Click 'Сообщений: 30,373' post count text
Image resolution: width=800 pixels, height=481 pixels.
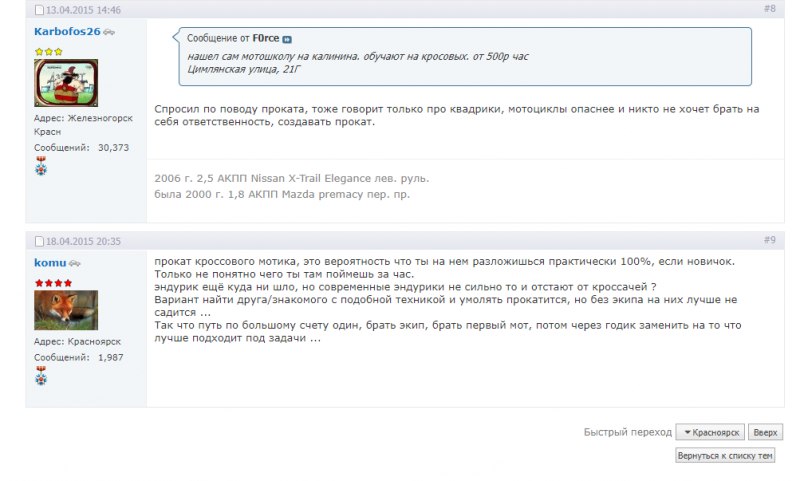[82, 147]
